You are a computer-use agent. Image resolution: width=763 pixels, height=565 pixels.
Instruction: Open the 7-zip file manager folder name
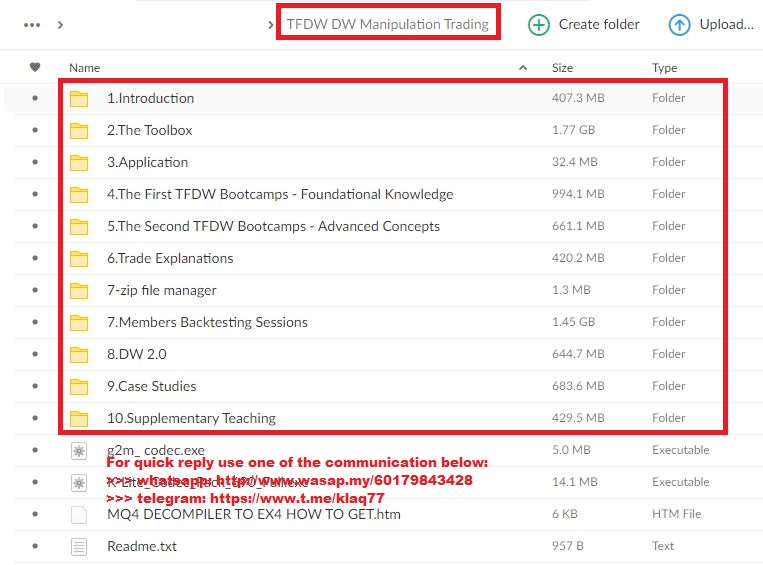(162, 291)
